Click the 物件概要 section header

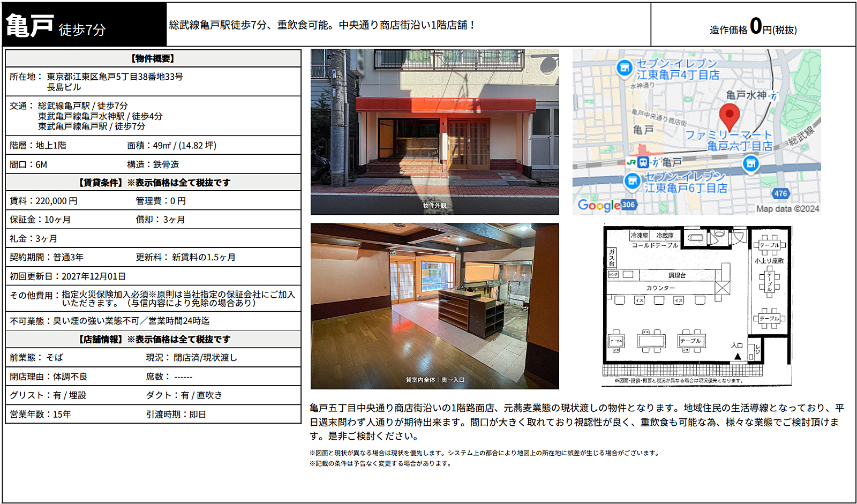click(153, 58)
